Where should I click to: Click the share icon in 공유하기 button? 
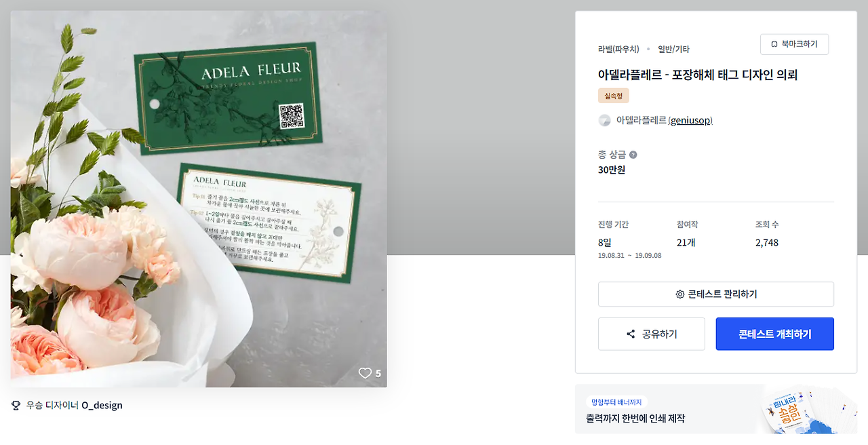[x=631, y=334]
